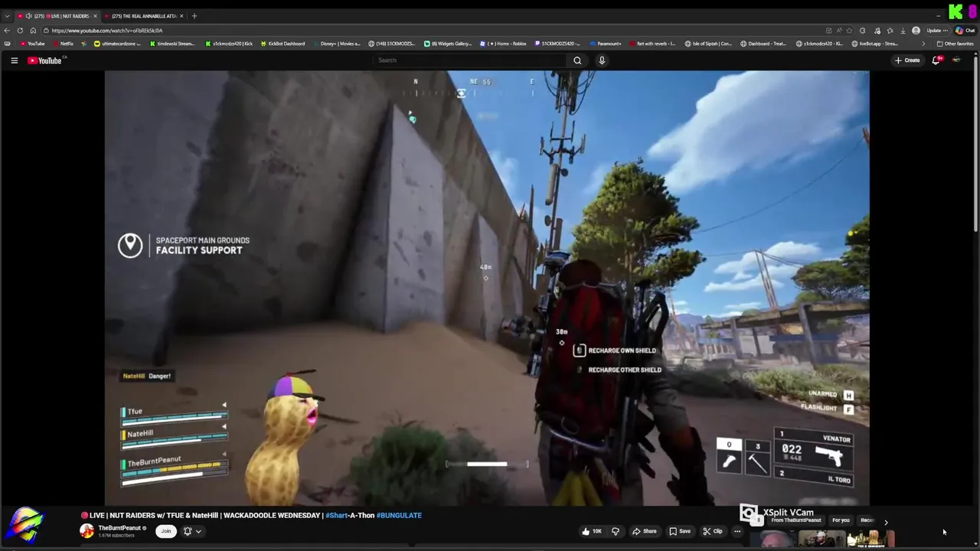The width and height of the screenshot is (980, 551).
Task: Mute the audio icon on first tab
Action: coord(28,16)
